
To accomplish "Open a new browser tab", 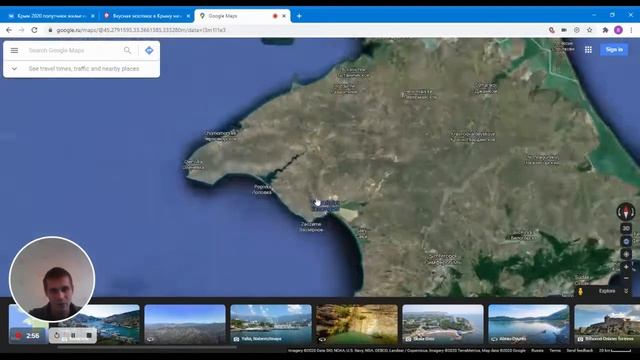I will click(x=299, y=16).
